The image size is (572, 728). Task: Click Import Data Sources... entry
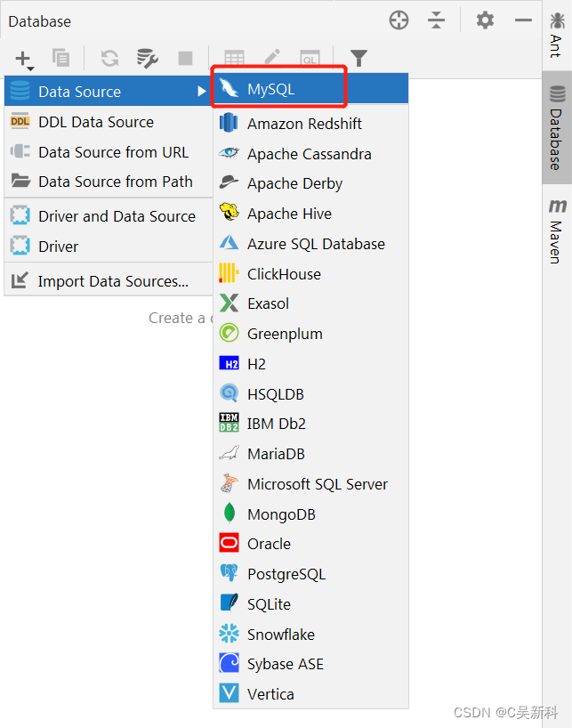click(x=109, y=281)
